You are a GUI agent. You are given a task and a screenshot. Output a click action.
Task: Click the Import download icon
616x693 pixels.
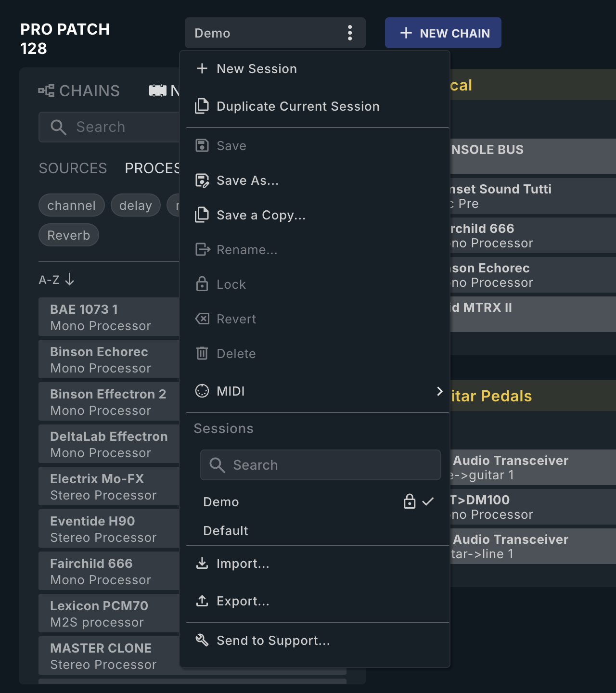[x=202, y=563]
